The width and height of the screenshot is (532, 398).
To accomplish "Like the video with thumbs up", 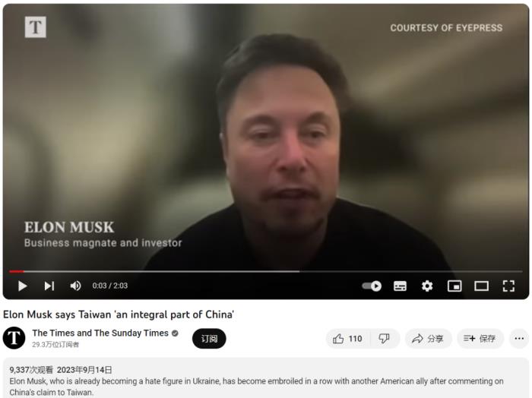I will (348, 338).
